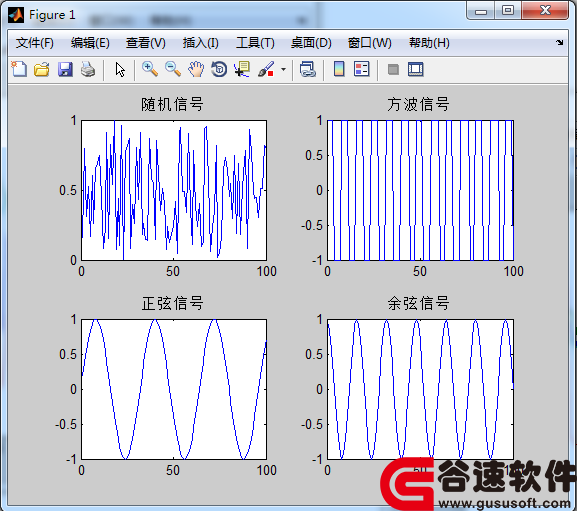
Task: Activate the Zoom Out magnifier tool
Action: coord(173,69)
